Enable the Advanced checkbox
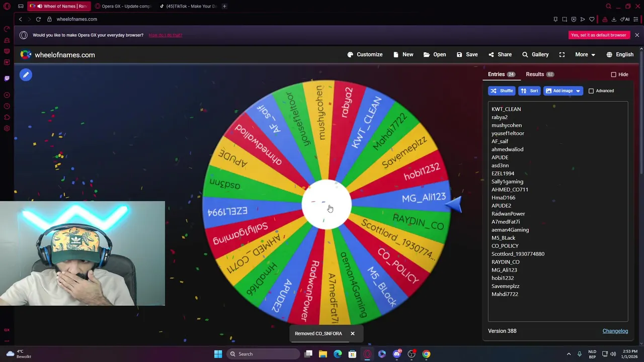The image size is (644, 362). click(591, 91)
